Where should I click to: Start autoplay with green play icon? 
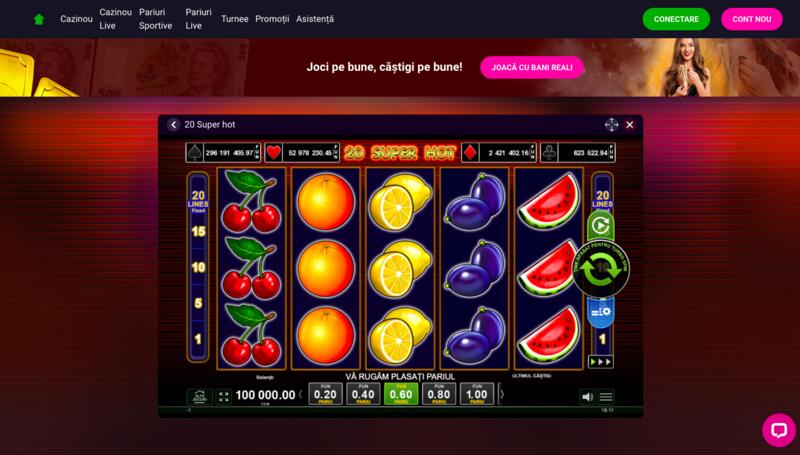pos(601,225)
